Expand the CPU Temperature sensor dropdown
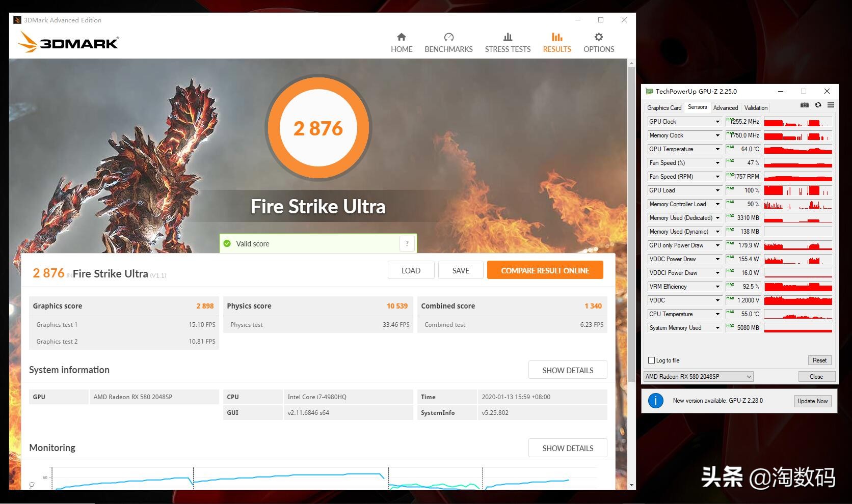The width and height of the screenshot is (852, 504). pos(717,314)
